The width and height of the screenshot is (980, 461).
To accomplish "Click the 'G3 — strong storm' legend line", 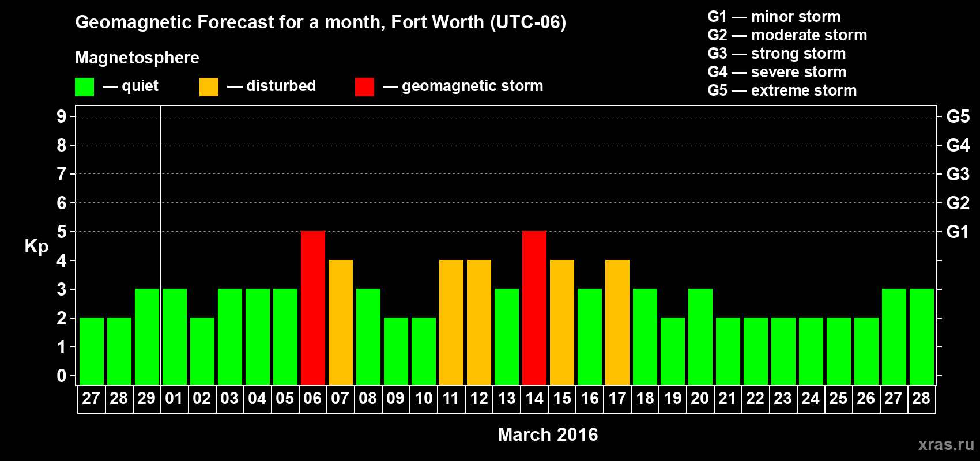I will pyautogui.click(x=777, y=54).
